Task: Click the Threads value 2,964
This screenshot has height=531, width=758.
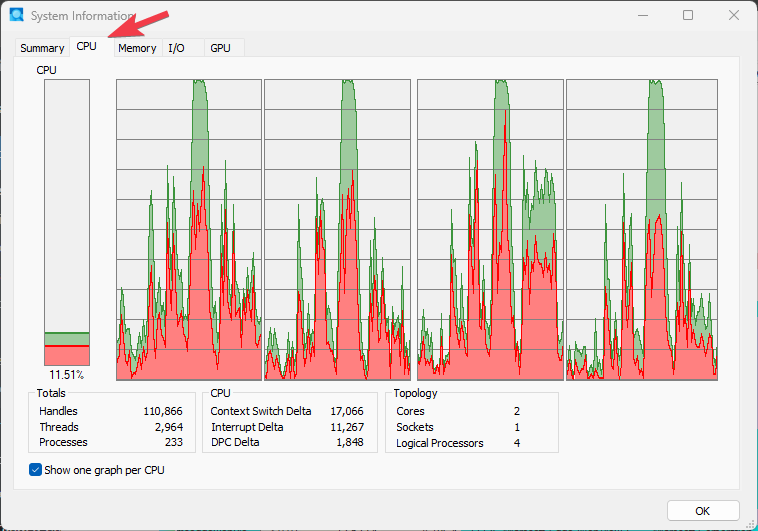Action: tap(169, 427)
